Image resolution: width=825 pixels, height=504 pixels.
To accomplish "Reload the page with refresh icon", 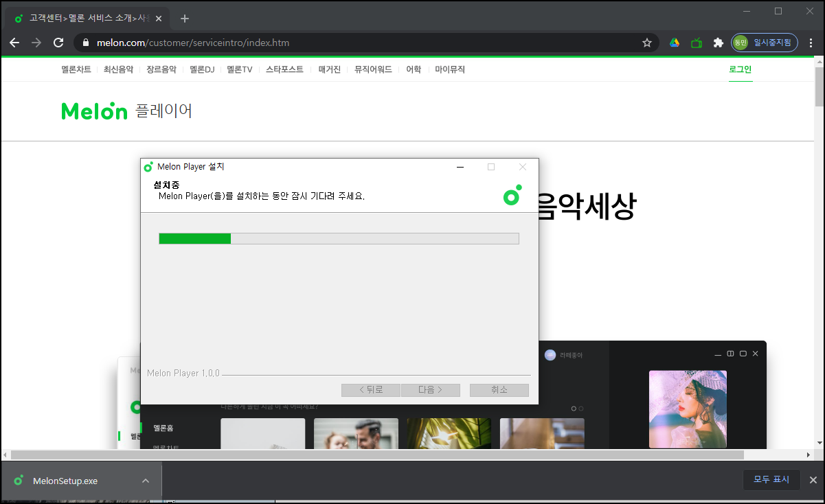I will pos(58,43).
